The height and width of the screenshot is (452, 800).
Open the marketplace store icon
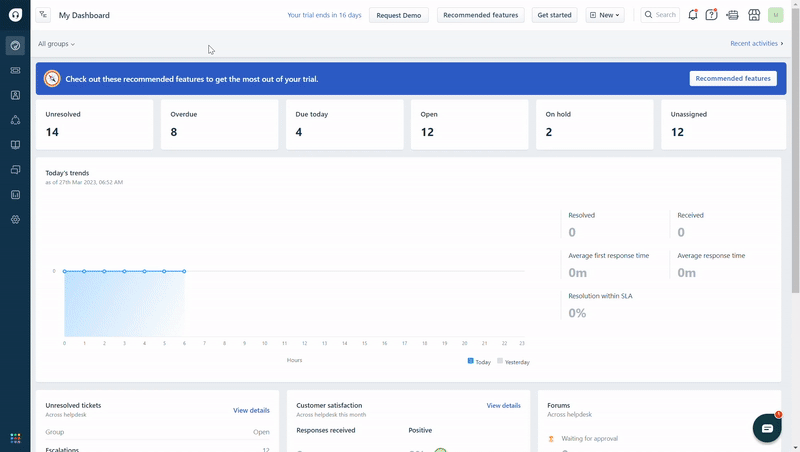[x=754, y=15]
